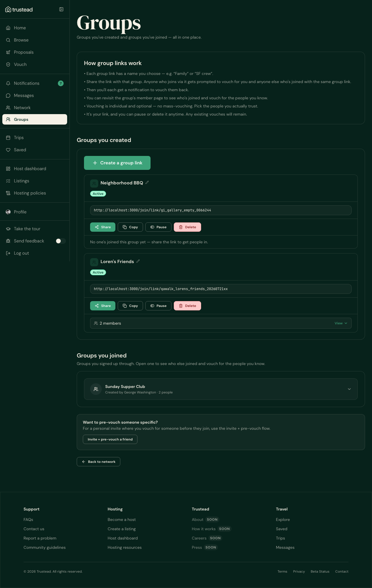
Task: Click Create a group link button
Action: coord(117,163)
